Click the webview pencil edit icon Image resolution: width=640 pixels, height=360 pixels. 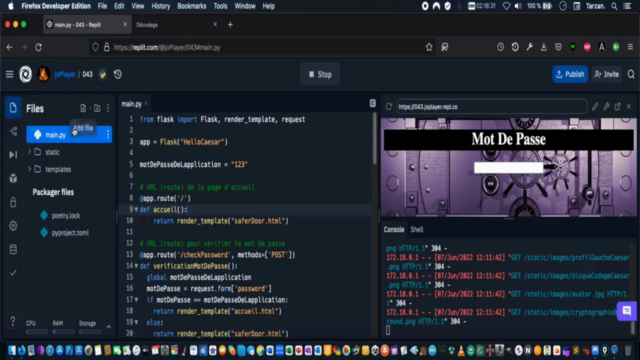pyautogui.click(x=595, y=107)
